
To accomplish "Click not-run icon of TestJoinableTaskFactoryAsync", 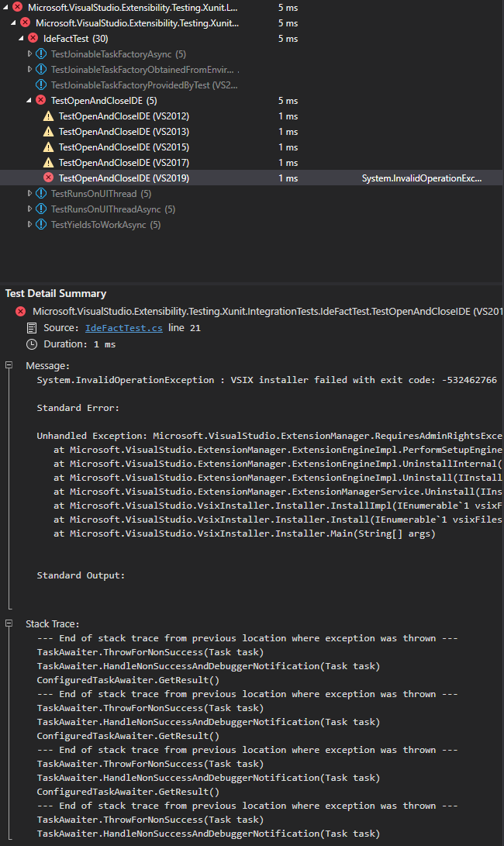I will pyautogui.click(x=41, y=54).
